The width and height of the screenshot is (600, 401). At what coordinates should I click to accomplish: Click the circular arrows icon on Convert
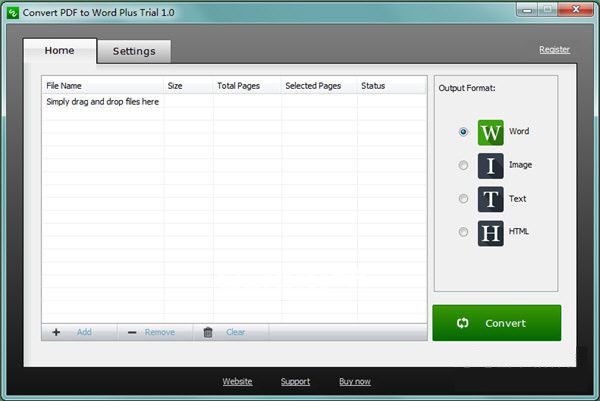[x=462, y=323]
